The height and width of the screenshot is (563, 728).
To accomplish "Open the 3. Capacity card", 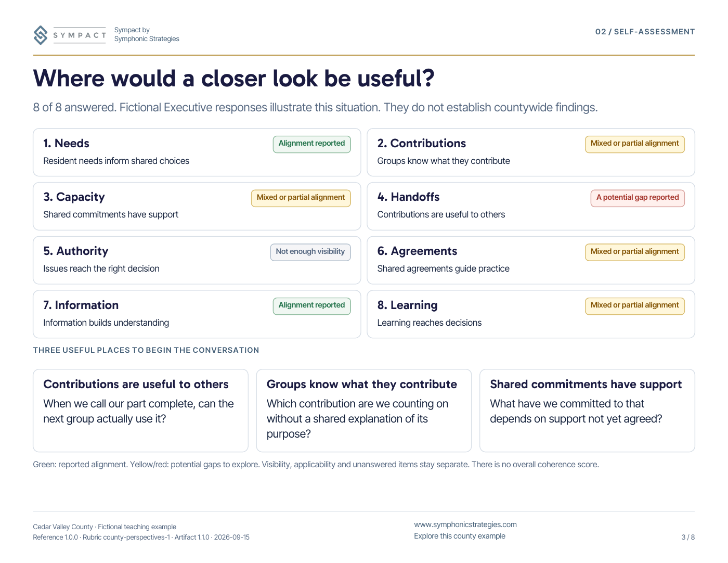I will click(197, 206).
